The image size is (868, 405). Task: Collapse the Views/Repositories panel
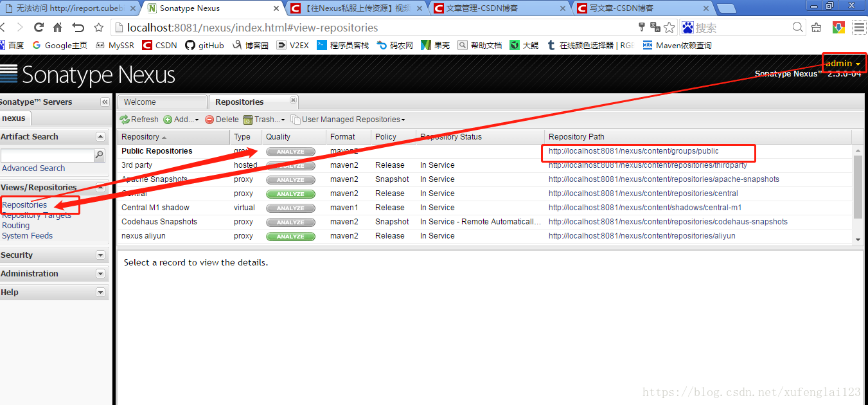point(100,188)
